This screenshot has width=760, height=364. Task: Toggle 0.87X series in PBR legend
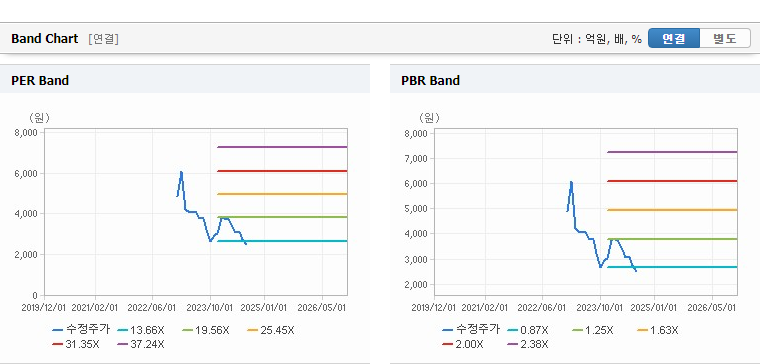[528, 330]
